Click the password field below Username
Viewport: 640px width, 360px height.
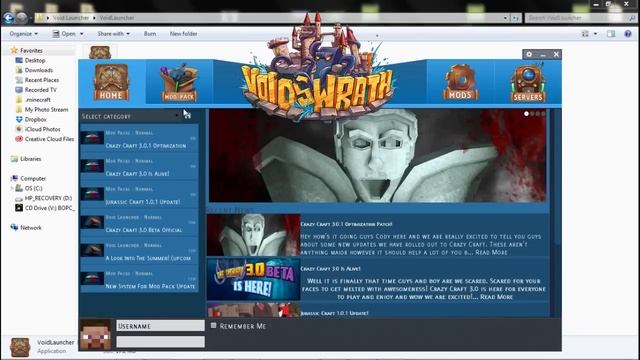(x=160, y=342)
